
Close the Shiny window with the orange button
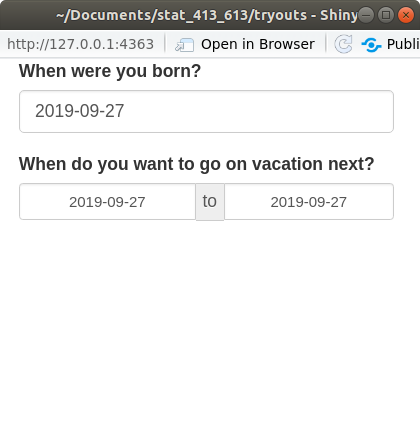pyautogui.click(x=406, y=15)
